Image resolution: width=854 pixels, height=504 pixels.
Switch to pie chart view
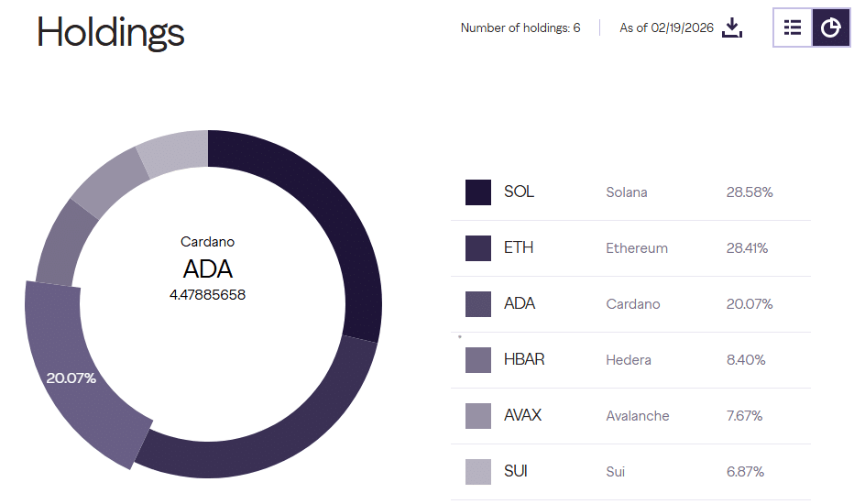point(830,27)
